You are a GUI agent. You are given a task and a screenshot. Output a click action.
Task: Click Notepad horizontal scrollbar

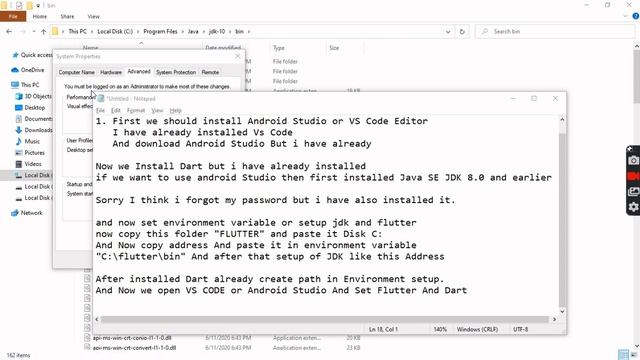(x=325, y=319)
